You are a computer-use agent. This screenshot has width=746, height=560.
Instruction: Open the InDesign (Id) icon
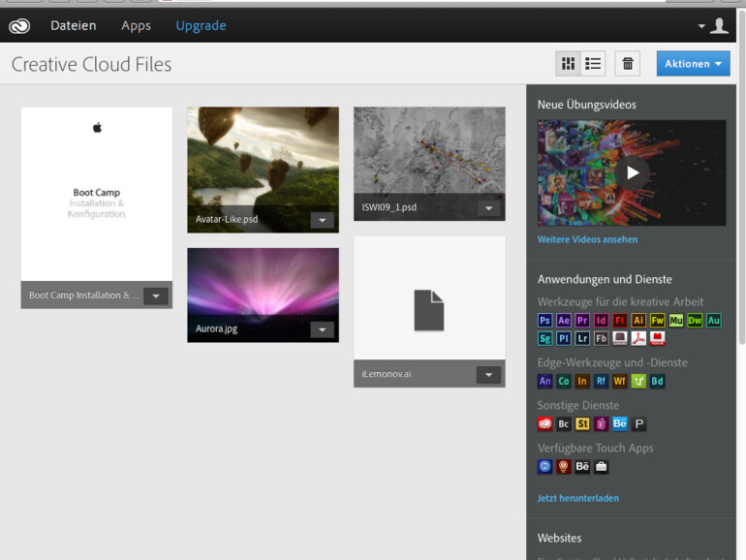(x=601, y=320)
